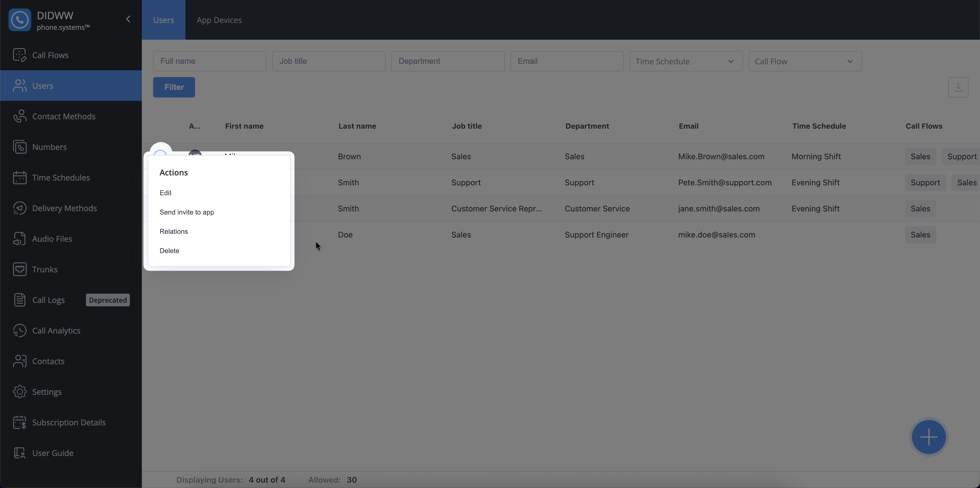Click the Sales tag in mike.doe row
The height and width of the screenshot is (488, 980).
tap(920, 235)
